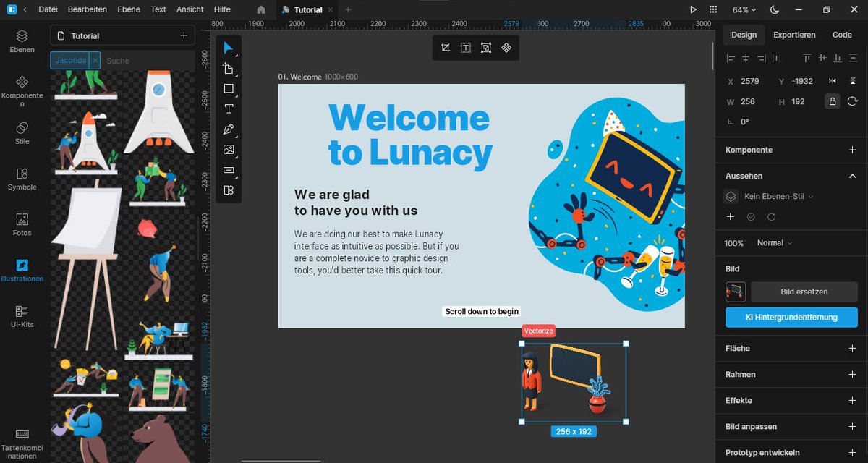Select the Rectangle shape tool
This screenshot has width=868, height=463.
click(x=229, y=89)
